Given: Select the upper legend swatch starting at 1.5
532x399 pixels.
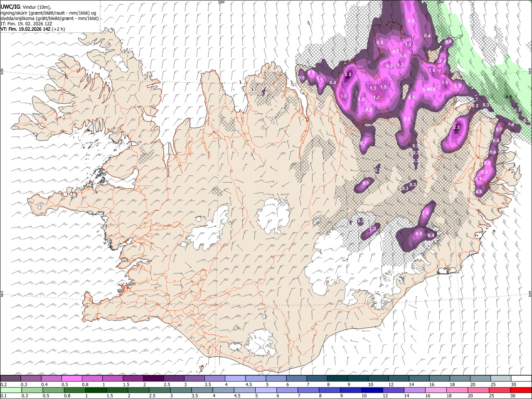Looking at the screenshot, I should tap(133, 379).
